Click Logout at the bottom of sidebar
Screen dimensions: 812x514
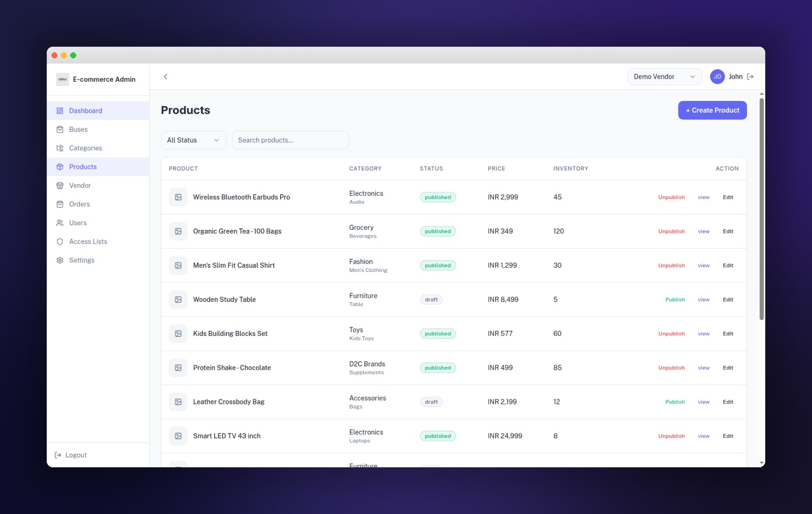[x=71, y=455]
